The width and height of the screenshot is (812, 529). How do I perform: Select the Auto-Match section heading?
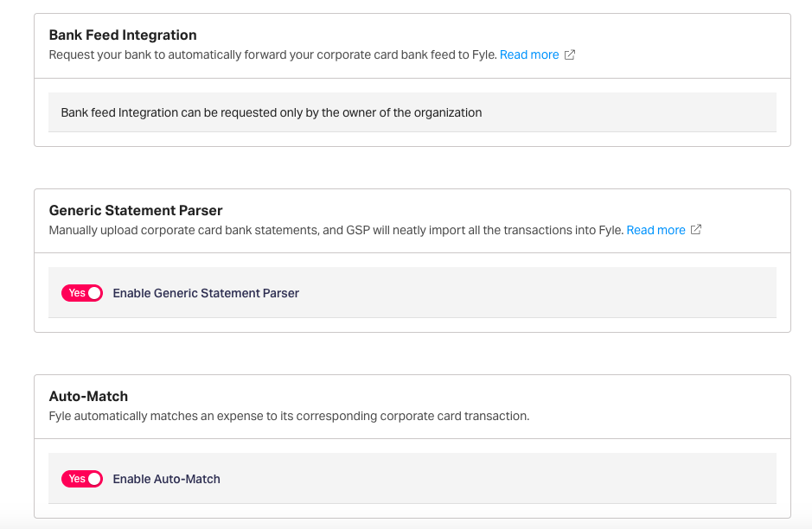[88, 396]
